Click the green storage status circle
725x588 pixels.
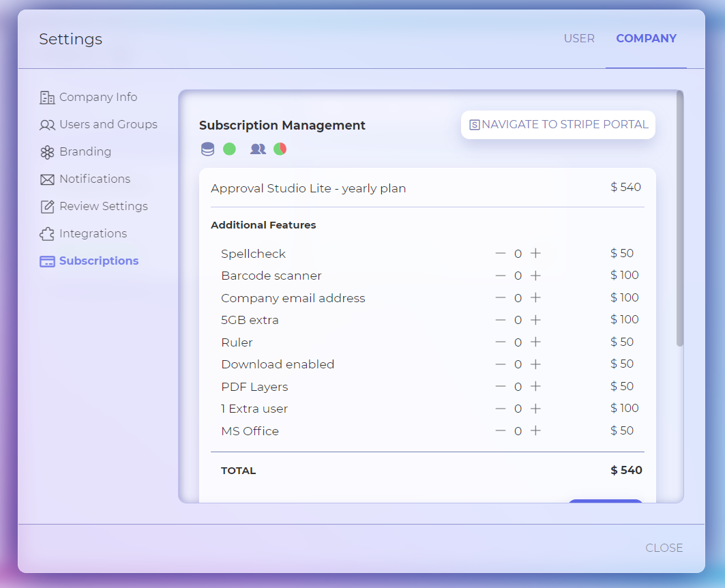pyautogui.click(x=229, y=149)
